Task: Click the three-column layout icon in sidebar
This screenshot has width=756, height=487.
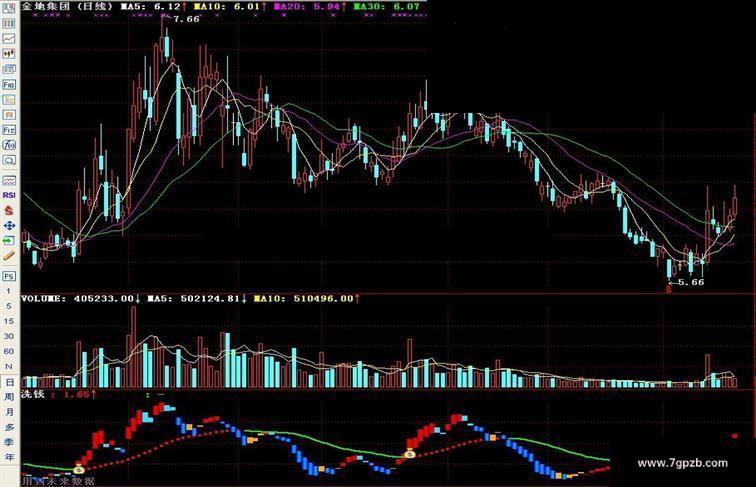Action: pyautogui.click(x=9, y=23)
